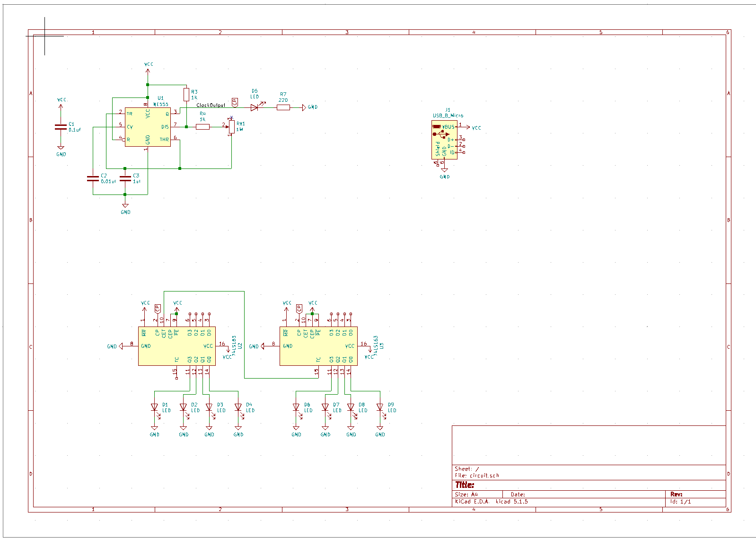Image resolution: width=756 pixels, height=539 pixels.
Task: Click resistor R7 220 symbol
Action: pyautogui.click(x=283, y=107)
